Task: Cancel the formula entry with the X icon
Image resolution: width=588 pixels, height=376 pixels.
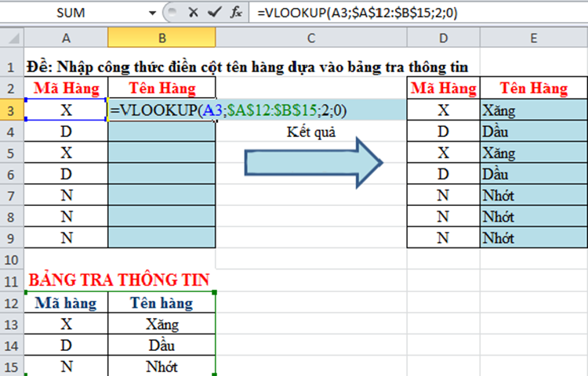Action: coord(193,13)
